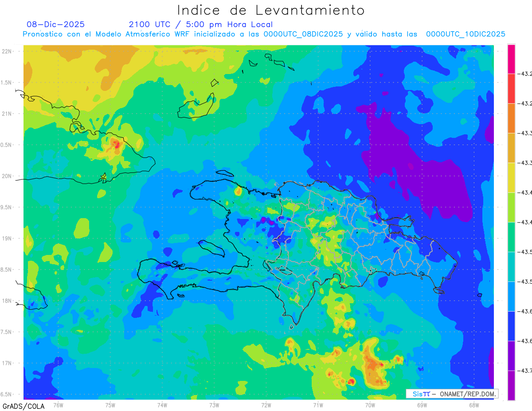Click the medium green legend swatch

511,237
